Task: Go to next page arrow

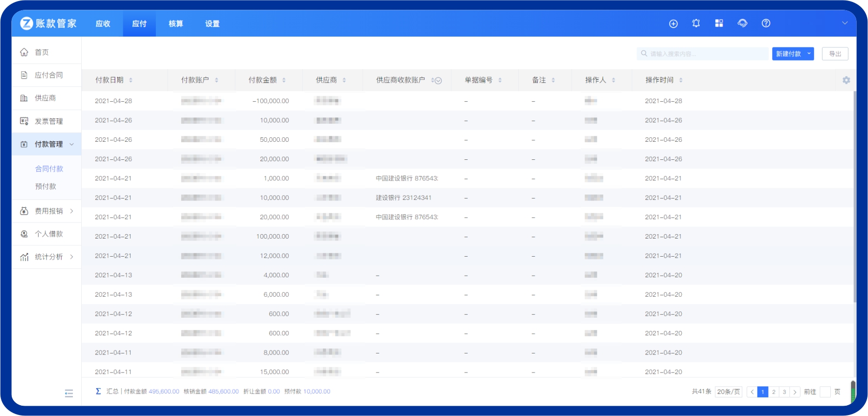Action: [795, 392]
